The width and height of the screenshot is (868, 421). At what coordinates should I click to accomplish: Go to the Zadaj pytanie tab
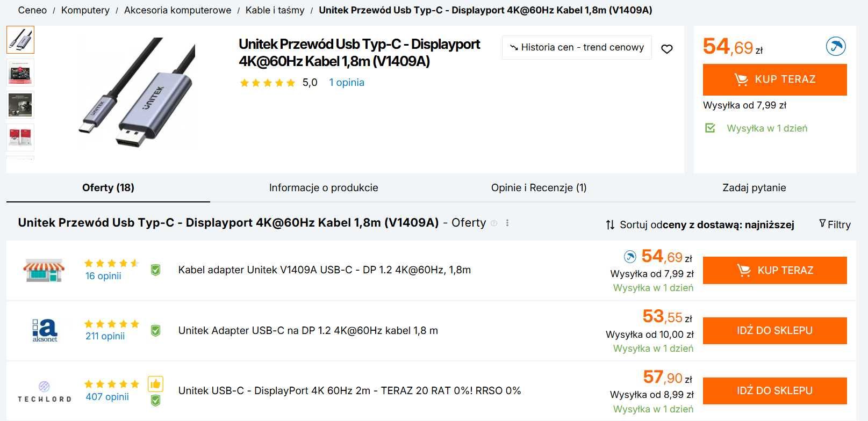tap(754, 187)
